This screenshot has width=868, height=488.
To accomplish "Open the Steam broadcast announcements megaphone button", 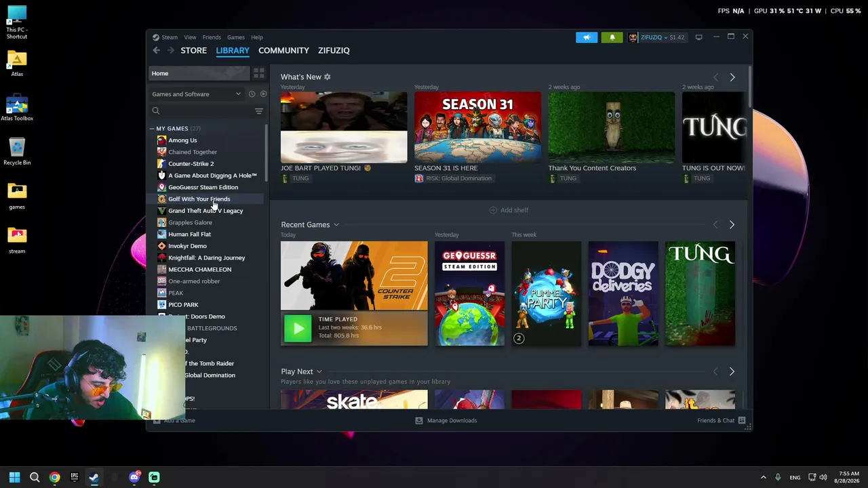I will pos(587,37).
